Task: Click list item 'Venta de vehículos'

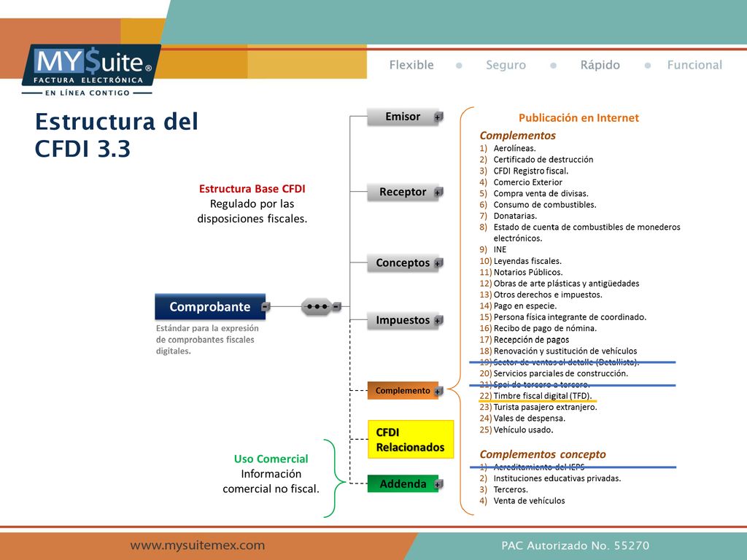Action: 530,501
